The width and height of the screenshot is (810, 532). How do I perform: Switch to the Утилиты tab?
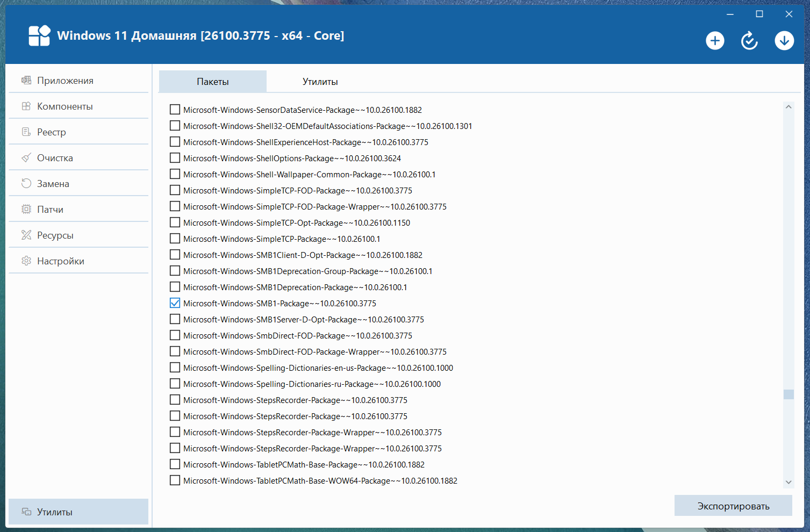pos(320,82)
